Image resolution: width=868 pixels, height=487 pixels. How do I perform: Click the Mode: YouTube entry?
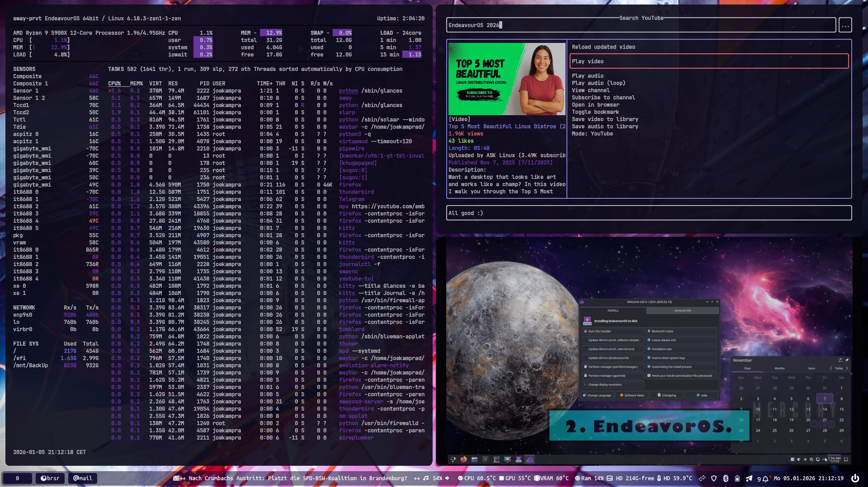pyautogui.click(x=592, y=134)
